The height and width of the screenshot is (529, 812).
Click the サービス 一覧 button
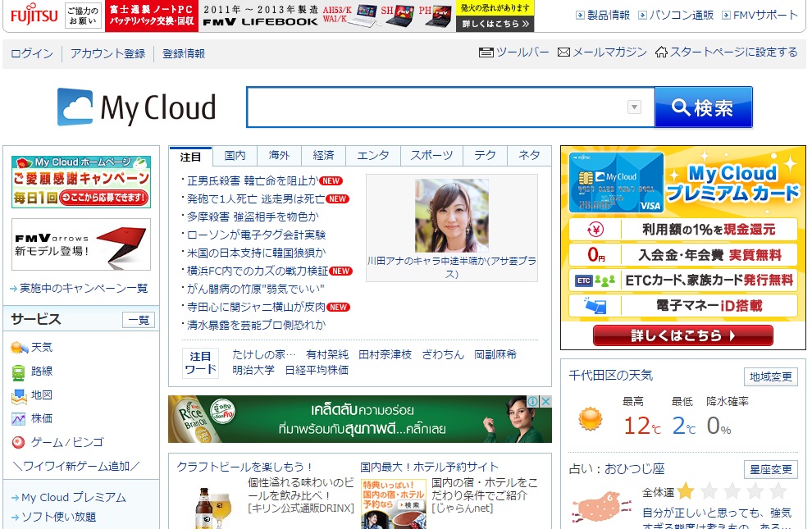click(139, 320)
